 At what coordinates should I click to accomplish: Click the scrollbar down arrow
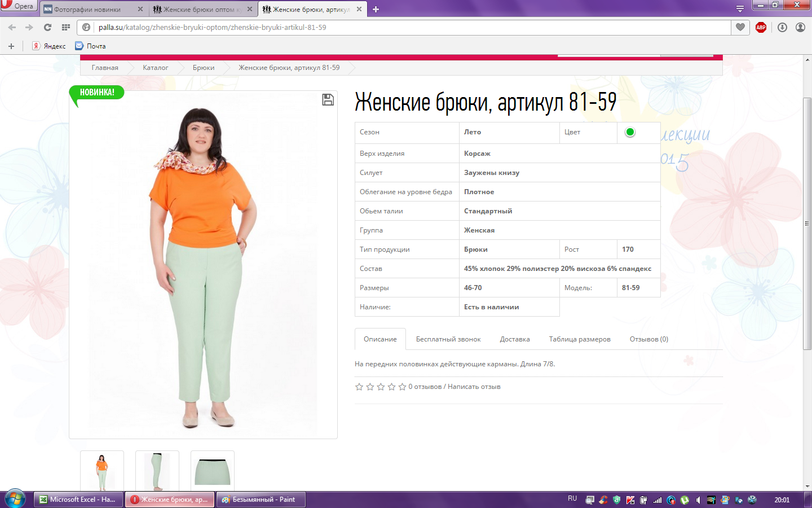807,486
